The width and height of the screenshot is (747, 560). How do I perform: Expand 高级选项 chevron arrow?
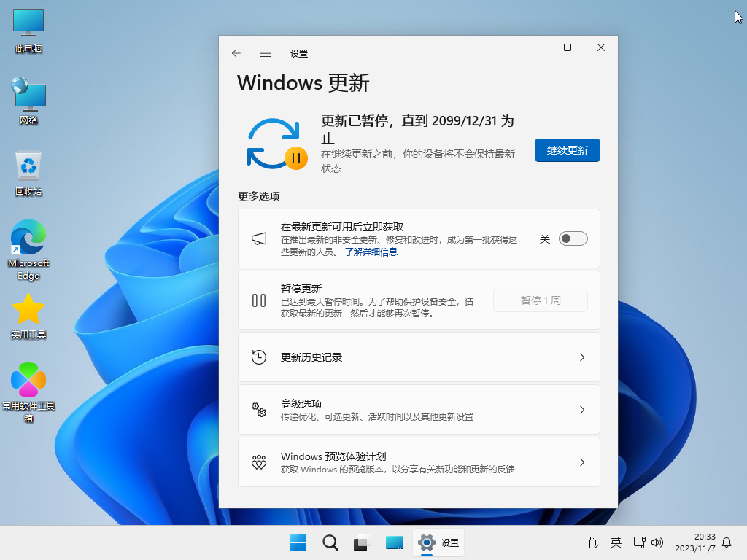tap(581, 410)
